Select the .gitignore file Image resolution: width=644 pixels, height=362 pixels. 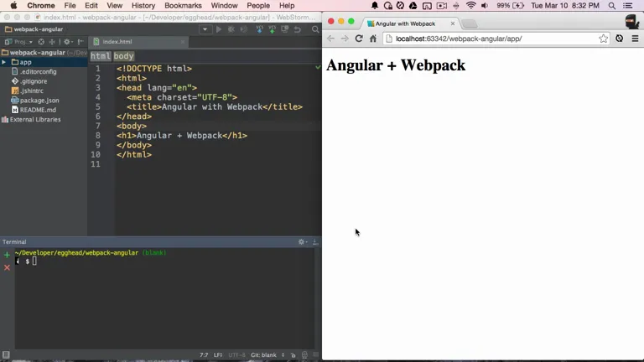click(x=34, y=81)
